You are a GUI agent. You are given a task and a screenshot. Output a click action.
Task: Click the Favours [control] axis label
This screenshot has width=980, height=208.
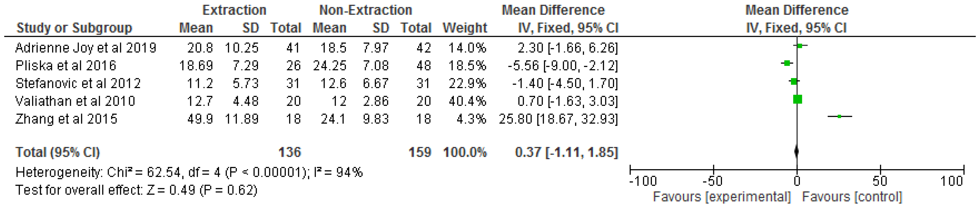(x=852, y=197)
